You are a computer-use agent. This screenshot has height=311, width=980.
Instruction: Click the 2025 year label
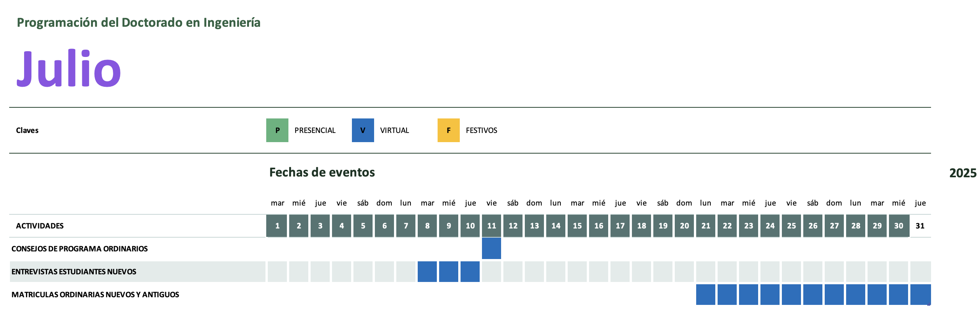click(963, 173)
